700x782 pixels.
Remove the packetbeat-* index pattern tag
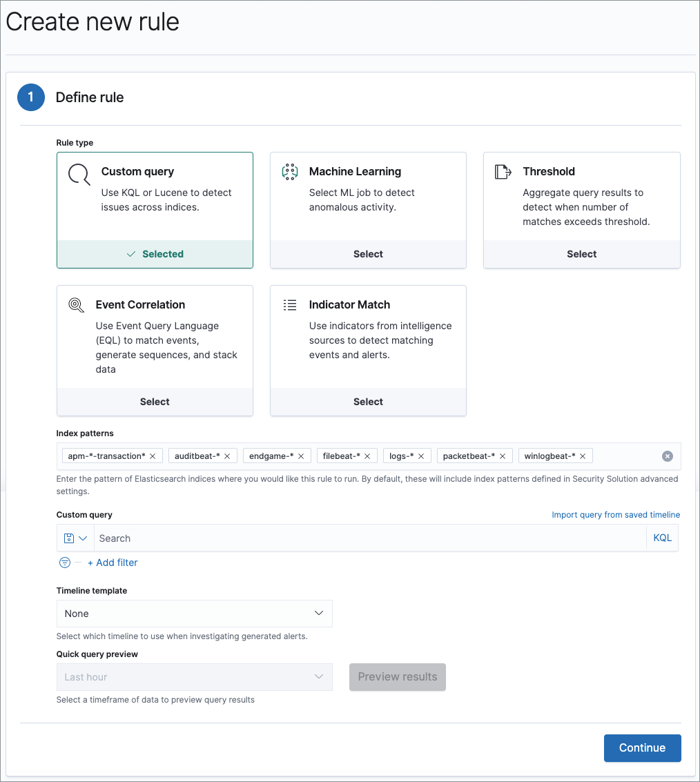pyautogui.click(x=503, y=456)
